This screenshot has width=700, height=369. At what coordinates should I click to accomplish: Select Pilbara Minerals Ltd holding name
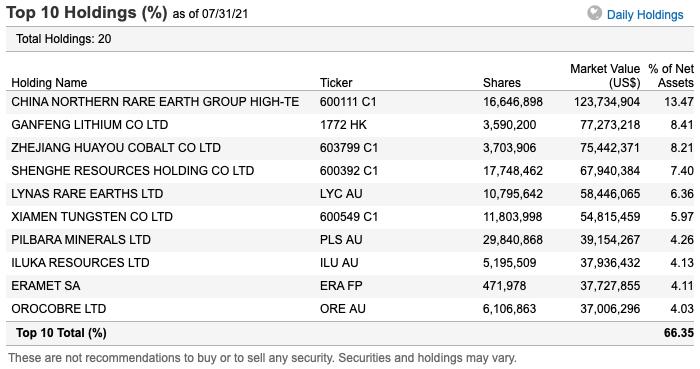pos(81,240)
